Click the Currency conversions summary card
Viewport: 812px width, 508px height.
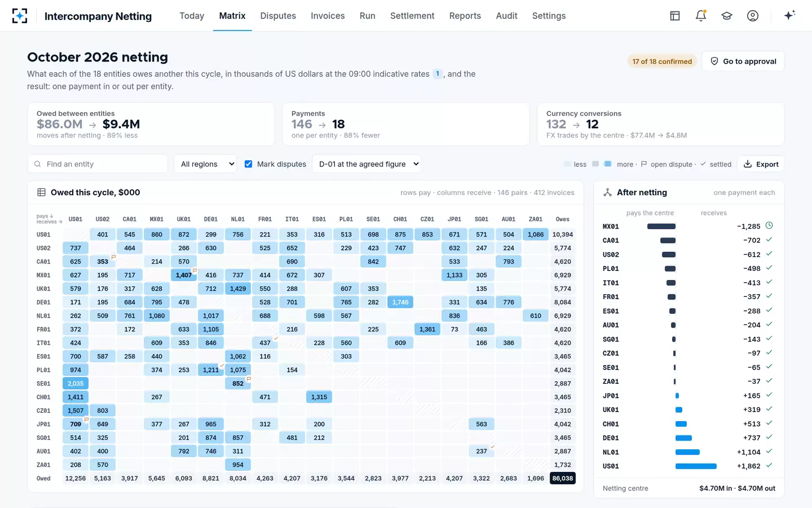661,124
